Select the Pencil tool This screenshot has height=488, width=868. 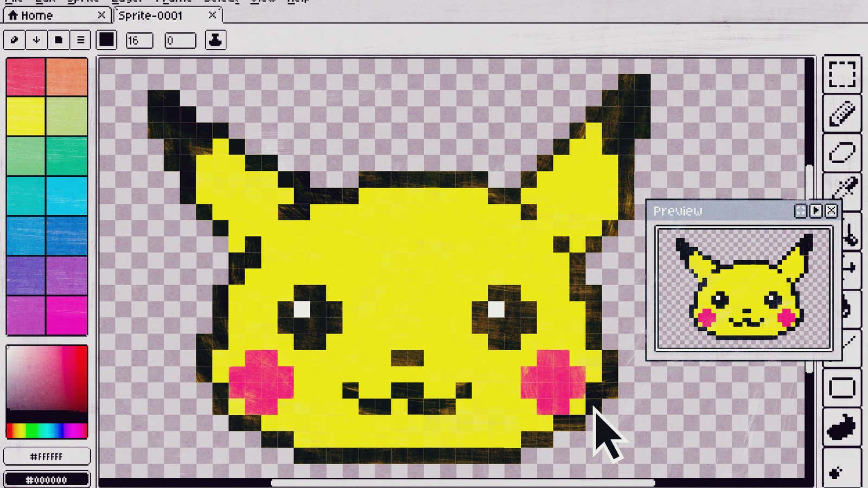click(841, 113)
